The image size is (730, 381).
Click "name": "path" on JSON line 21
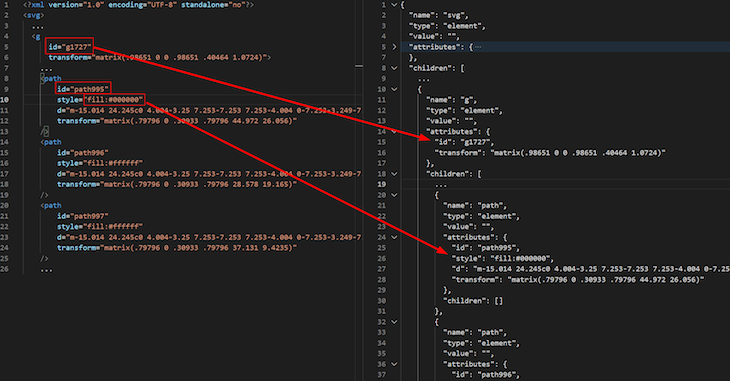[x=475, y=205]
